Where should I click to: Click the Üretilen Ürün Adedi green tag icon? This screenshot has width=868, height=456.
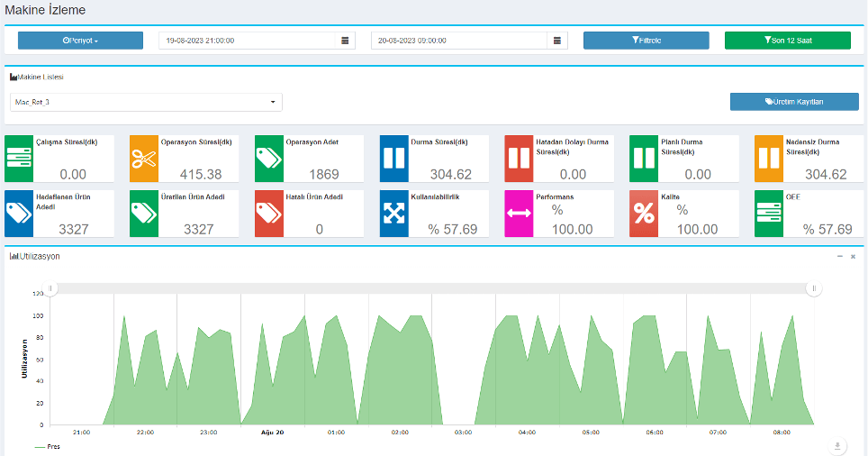pos(144,214)
